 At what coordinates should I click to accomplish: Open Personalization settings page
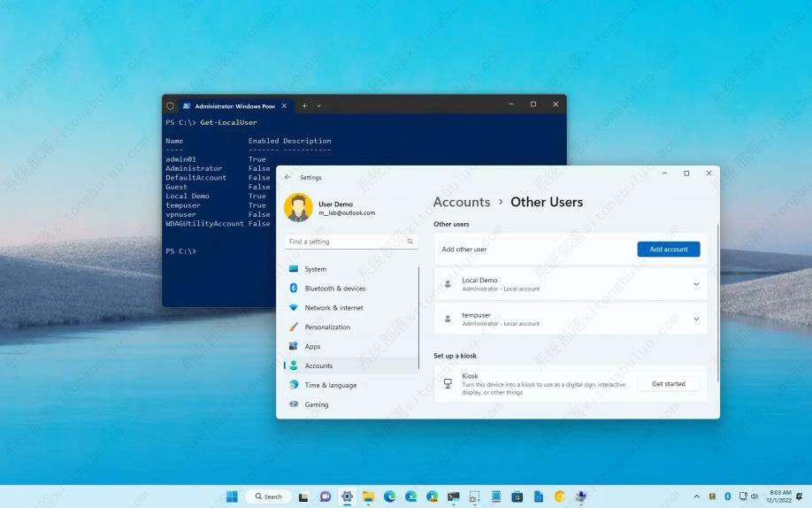coord(327,327)
